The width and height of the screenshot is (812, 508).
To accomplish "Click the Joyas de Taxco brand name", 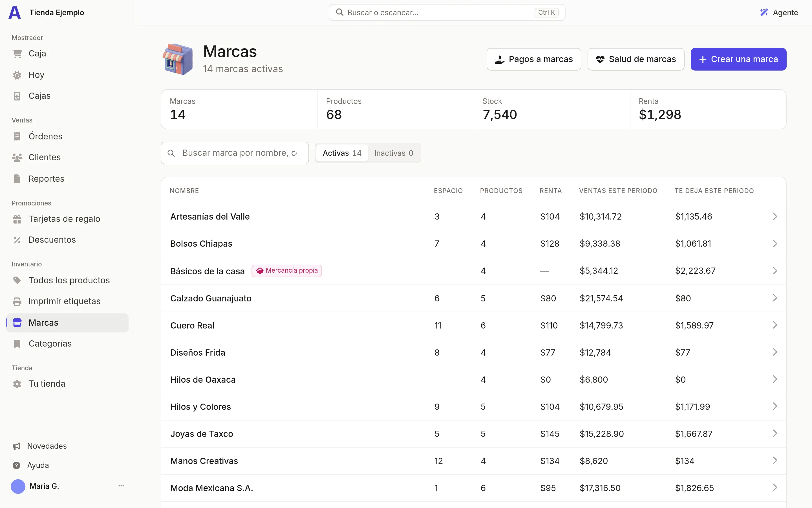I will [x=201, y=434].
